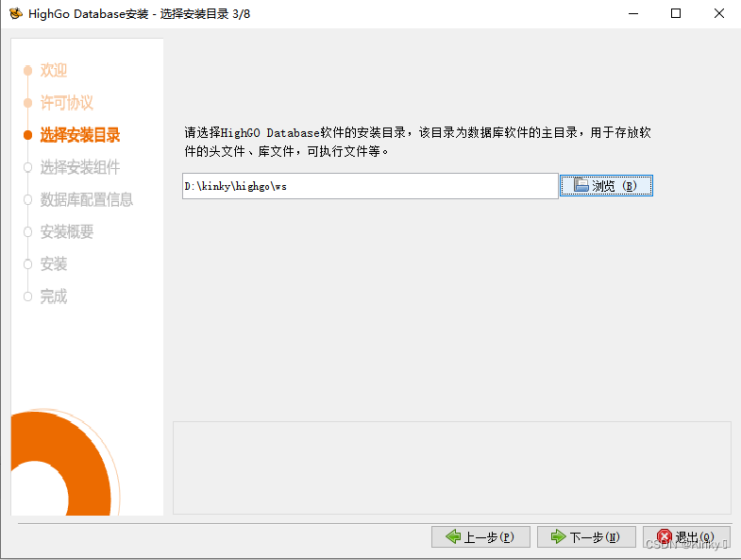Image resolution: width=741 pixels, height=560 pixels.
Task: Select the 选择安装目录 step in sidebar
Action: [80, 135]
